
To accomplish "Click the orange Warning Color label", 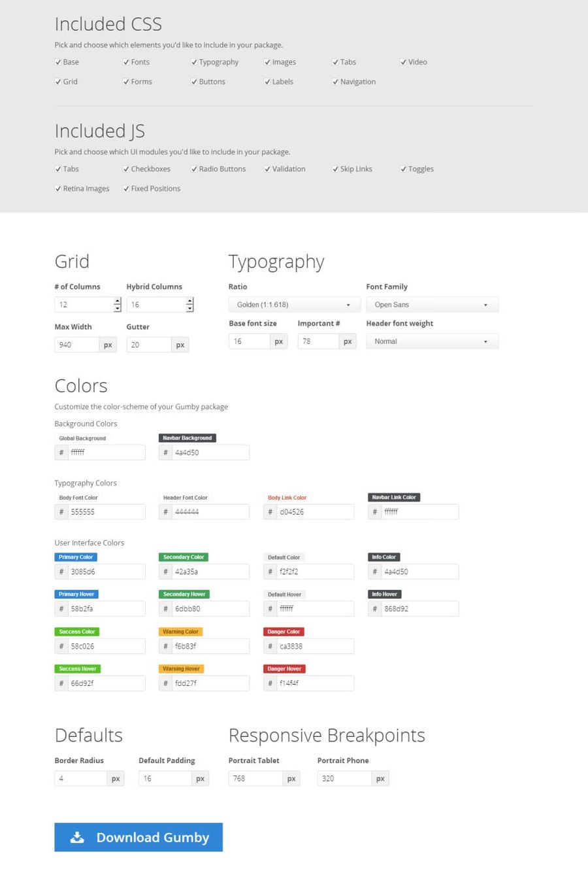I will click(181, 632).
